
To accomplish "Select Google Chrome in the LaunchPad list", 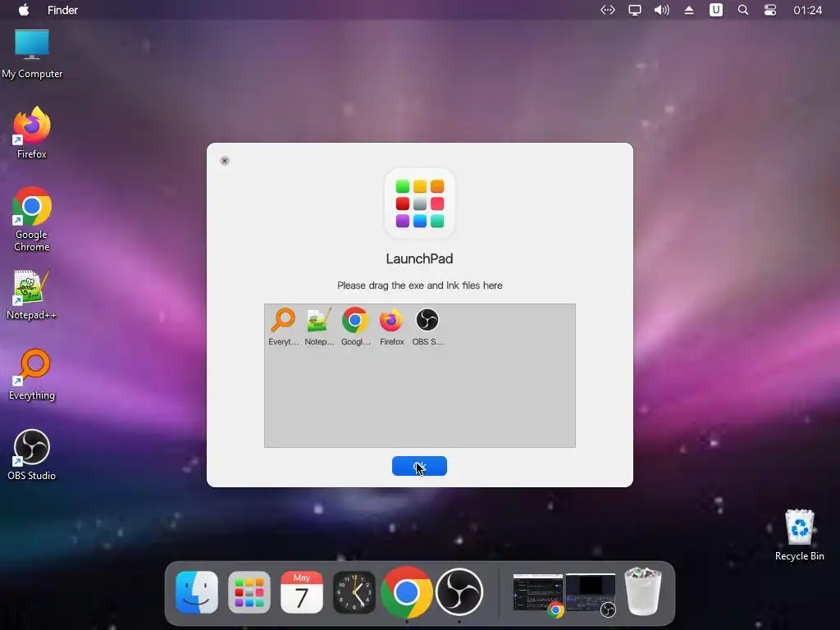I will [x=355, y=326].
